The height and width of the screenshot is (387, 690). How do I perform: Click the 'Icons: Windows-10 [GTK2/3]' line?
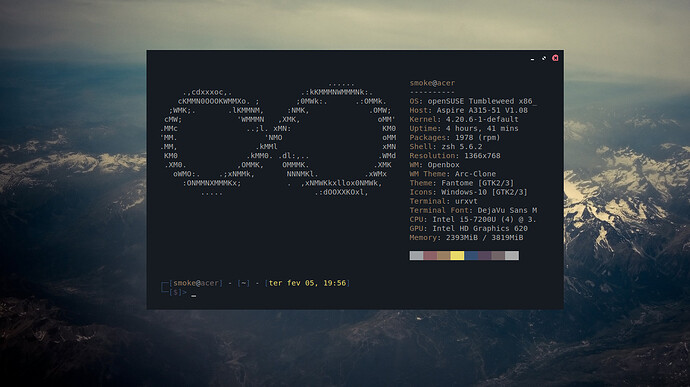[x=469, y=192]
